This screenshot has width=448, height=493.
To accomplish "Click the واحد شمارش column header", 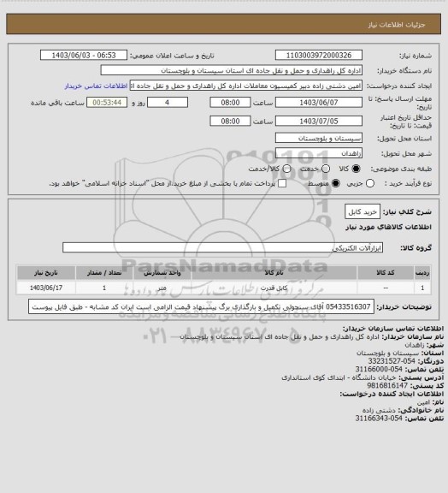I will pos(162,272).
